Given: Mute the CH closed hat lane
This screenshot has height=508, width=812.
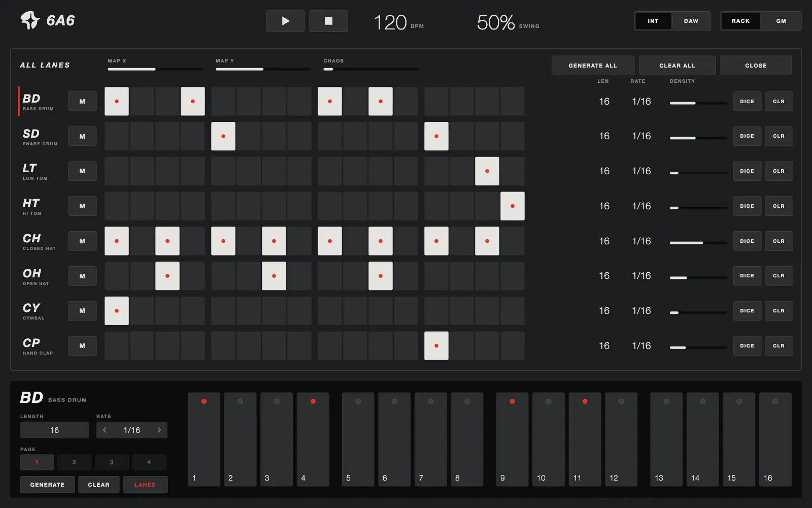Looking at the screenshot, I should point(82,241).
